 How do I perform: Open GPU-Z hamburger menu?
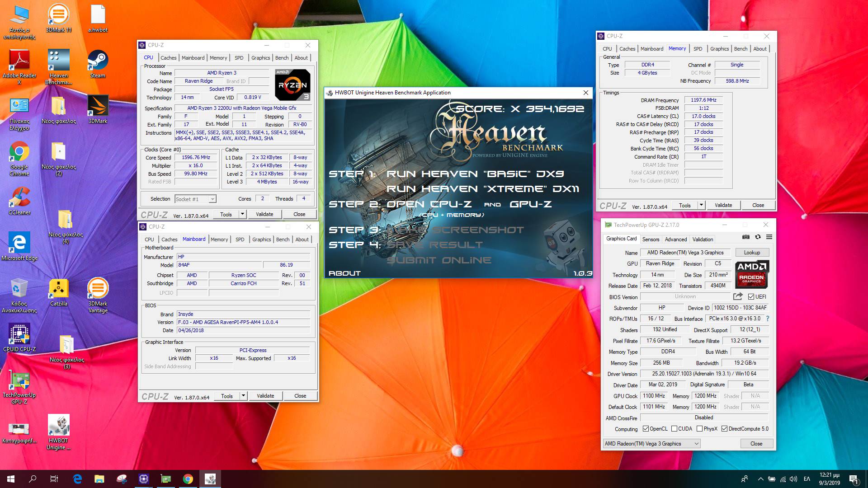[x=769, y=237]
